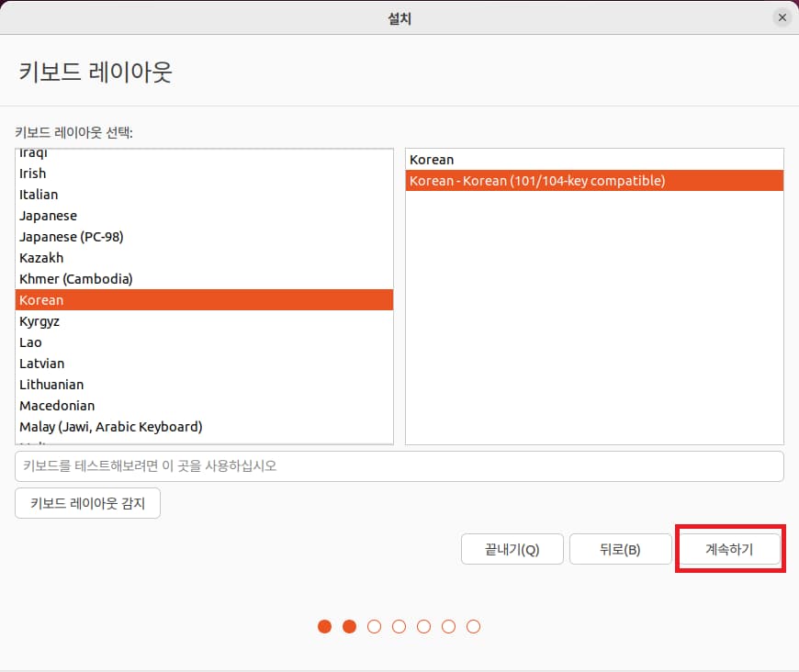Continue with the 계속하기 button
Image resolution: width=799 pixels, height=672 pixels.
pos(729,549)
